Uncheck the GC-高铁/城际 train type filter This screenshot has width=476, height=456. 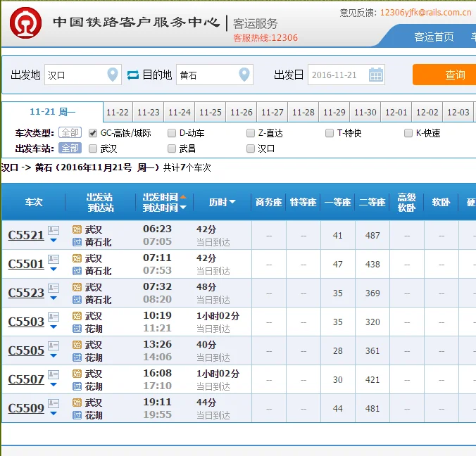(93, 133)
